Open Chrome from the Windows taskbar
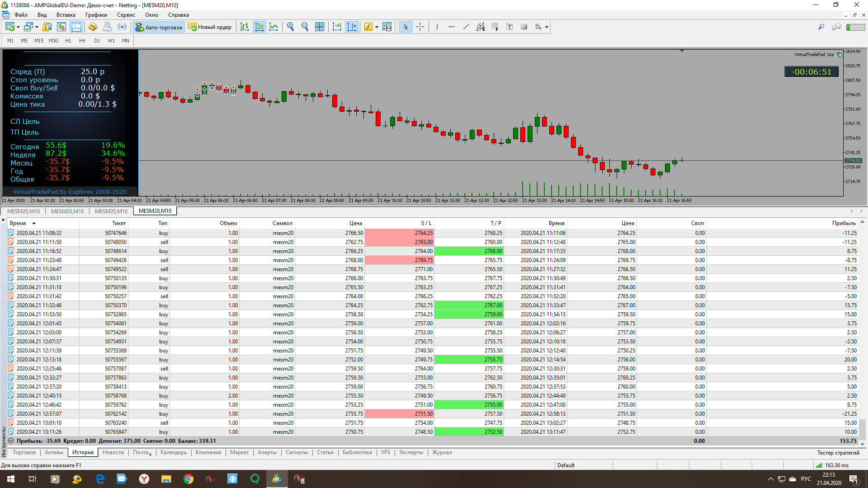This screenshot has width=868, height=488. (189, 479)
